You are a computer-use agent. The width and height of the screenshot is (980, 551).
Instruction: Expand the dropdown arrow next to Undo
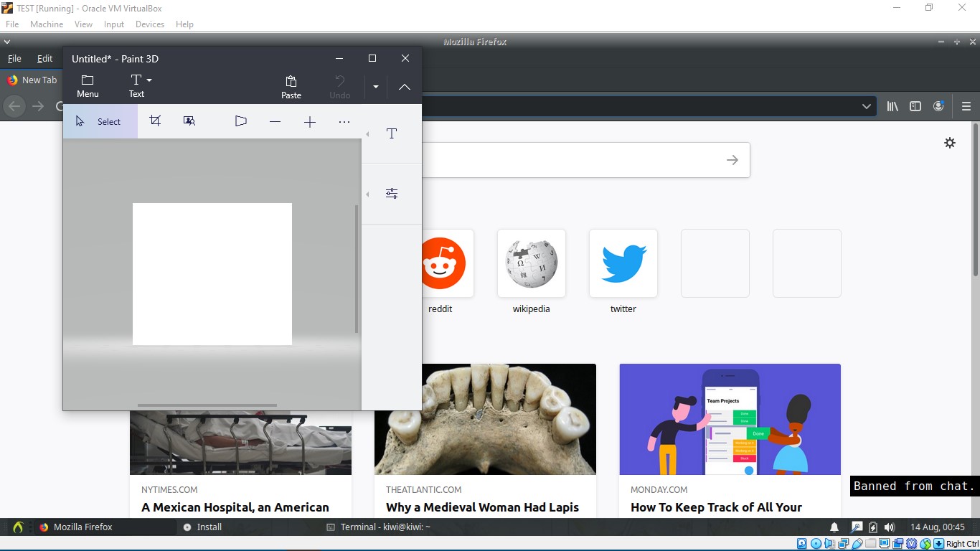(375, 87)
